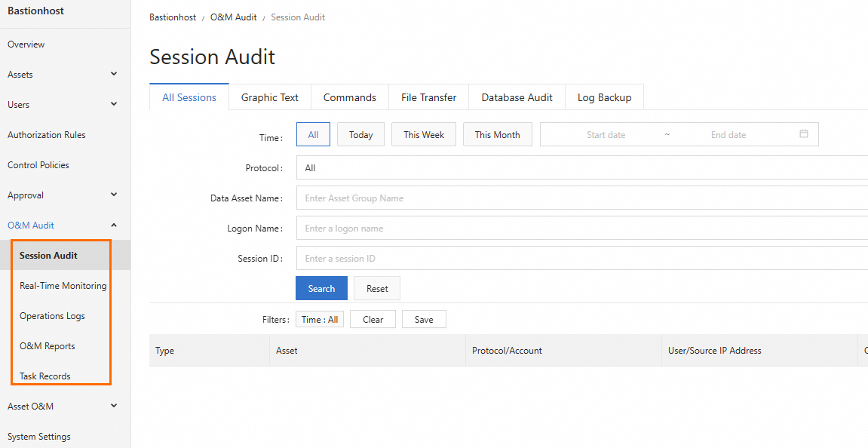This screenshot has width=868, height=448.
Task: Click the blue Search button
Action: tap(321, 289)
